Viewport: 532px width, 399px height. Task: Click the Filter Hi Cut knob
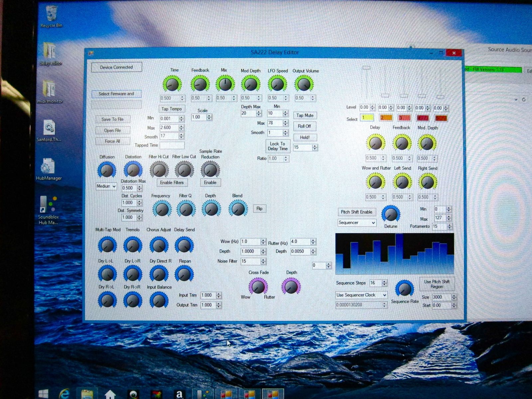pos(159,170)
